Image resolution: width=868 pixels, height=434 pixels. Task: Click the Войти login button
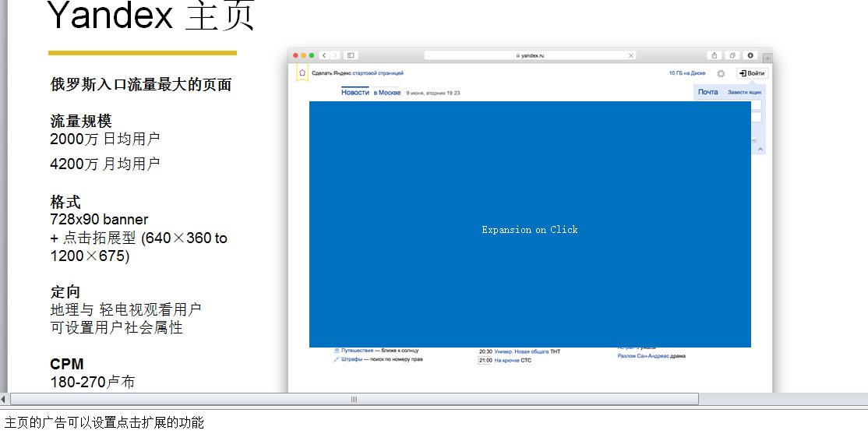pyautogui.click(x=752, y=73)
